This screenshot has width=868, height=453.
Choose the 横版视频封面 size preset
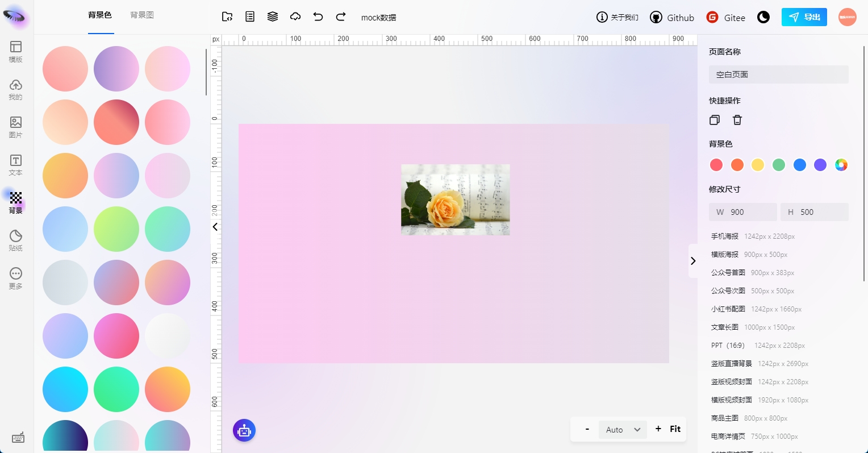759,400
